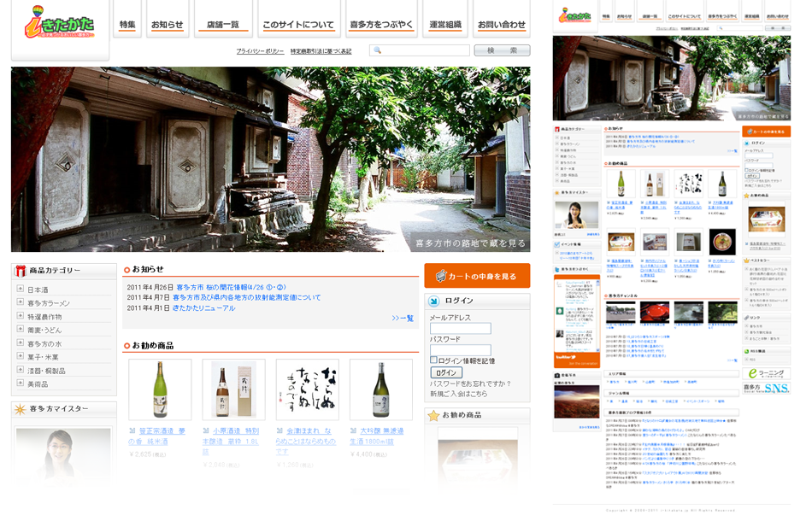Click the きたかた logo in the large page view
Screen dimensions: 812x515
(x=59, y=23)
